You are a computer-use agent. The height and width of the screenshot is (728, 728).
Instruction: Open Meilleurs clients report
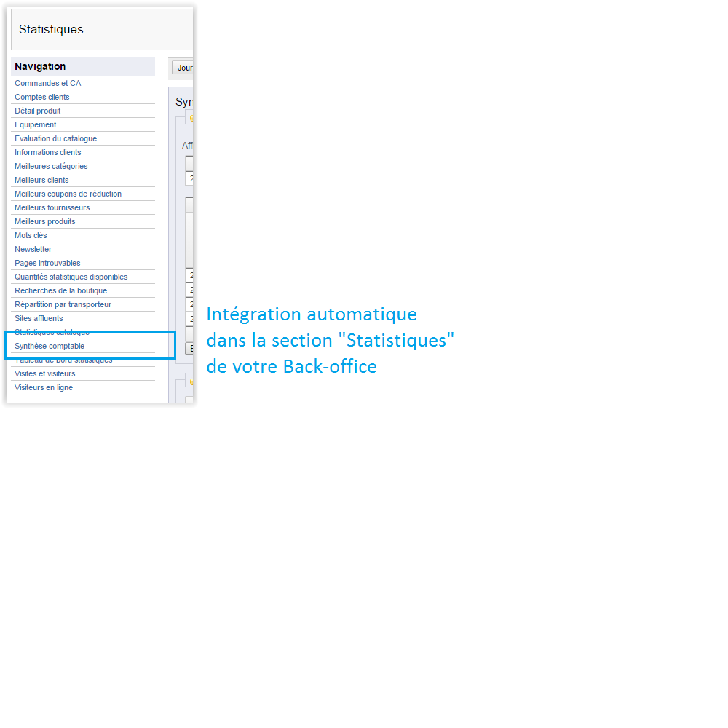[x=41, y=180]
